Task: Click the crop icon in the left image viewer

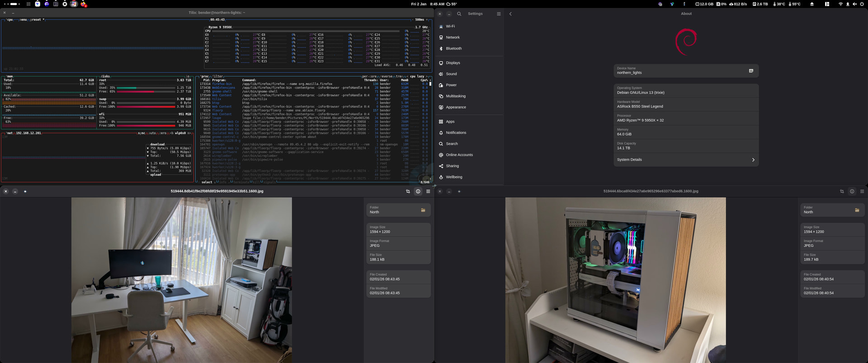Action: pyautogui.click(x=408, y=191)
